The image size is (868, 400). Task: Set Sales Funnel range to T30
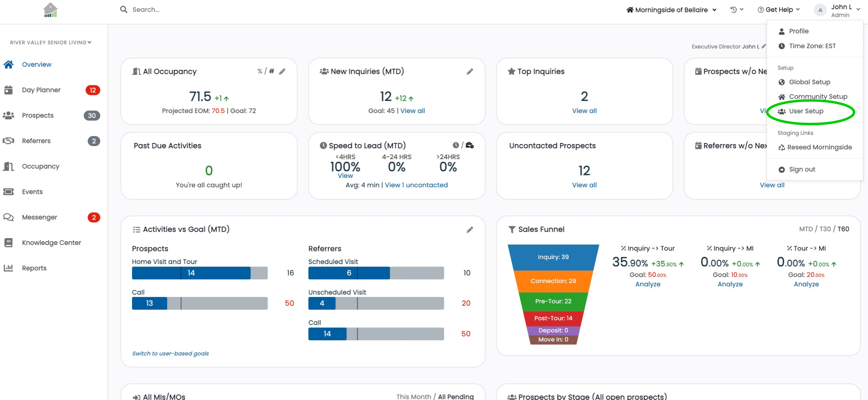[x=825, y=229]
